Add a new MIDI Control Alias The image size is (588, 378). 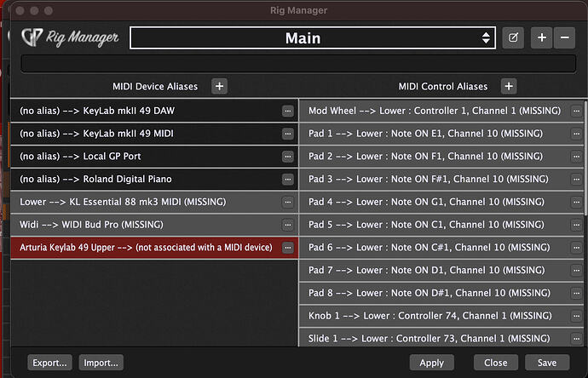(x=509, y=87)
